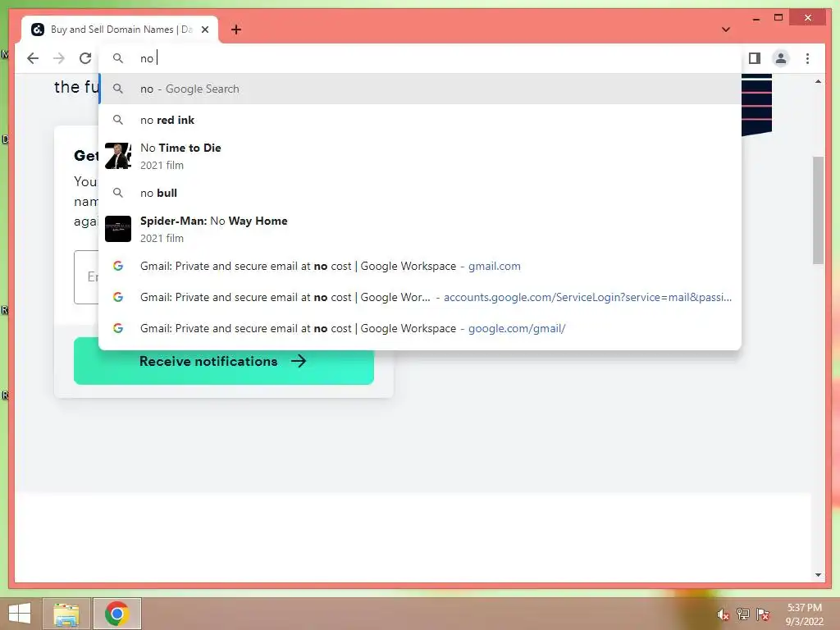The width and height of the screenshot is (840, 630).
Task: Open the Gmail suggestion for gmail.com
Action: [421, 267]
